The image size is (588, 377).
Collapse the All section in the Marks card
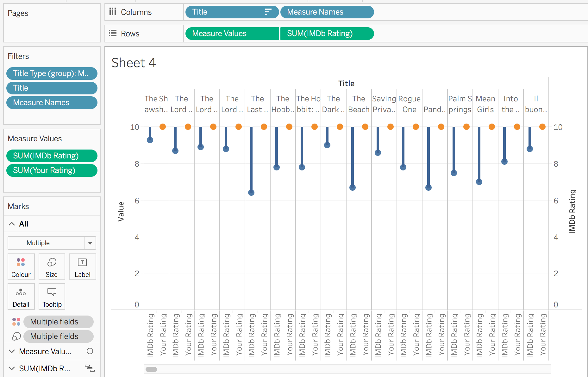[11, 224]
